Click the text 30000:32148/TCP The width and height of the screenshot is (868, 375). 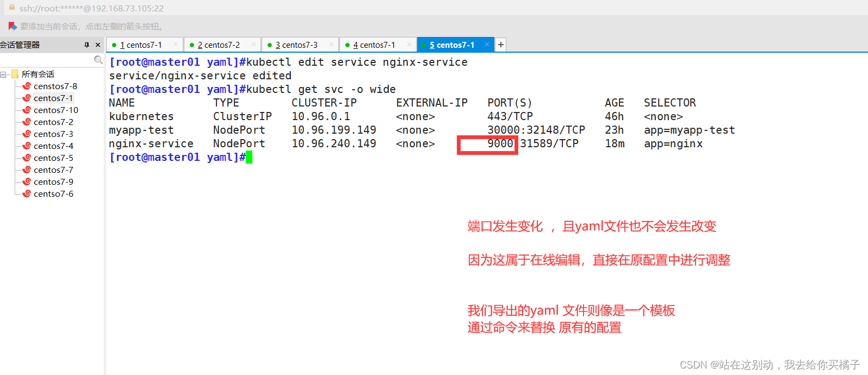pyautogui.click(x=536, y=130)
